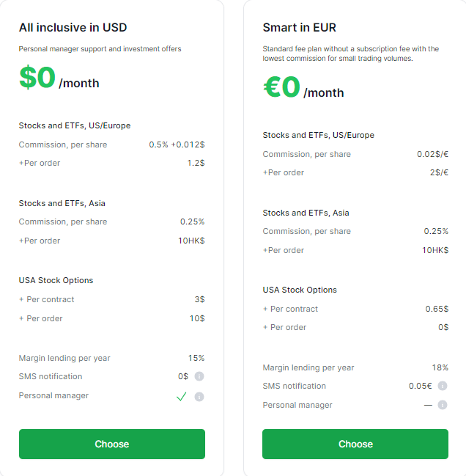Click the 18% margin lending value
The image size is (466, 476).
point(440,367)
